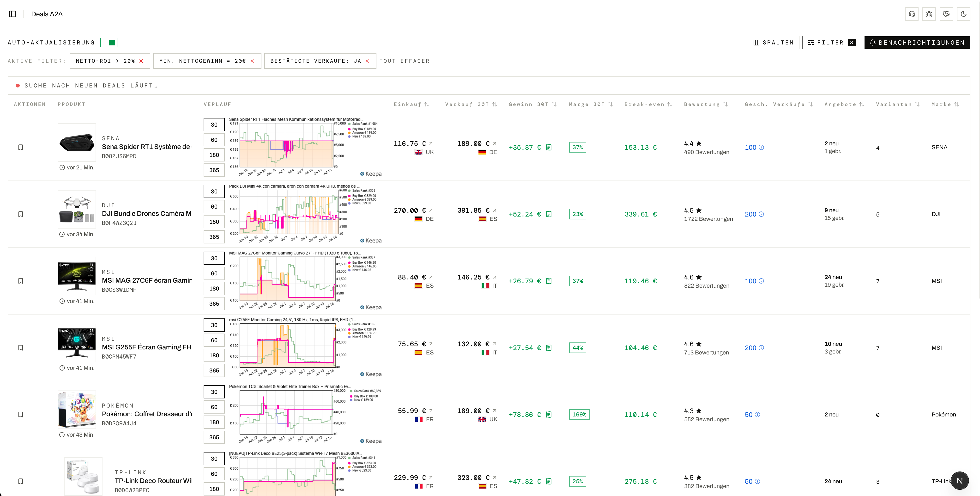Select 30-day range for Sena chart
This screenshot has width=980, height=496.
(214, 125)
